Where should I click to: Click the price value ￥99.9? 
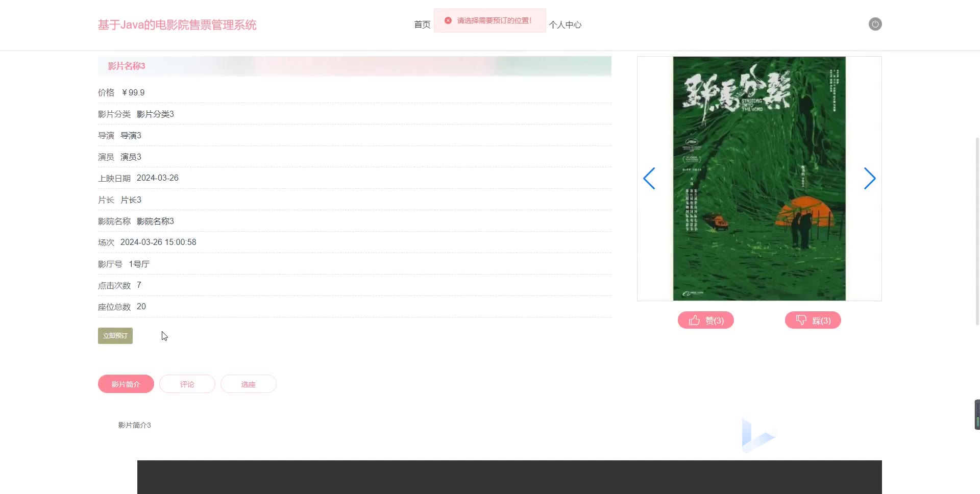pos(133,92)
